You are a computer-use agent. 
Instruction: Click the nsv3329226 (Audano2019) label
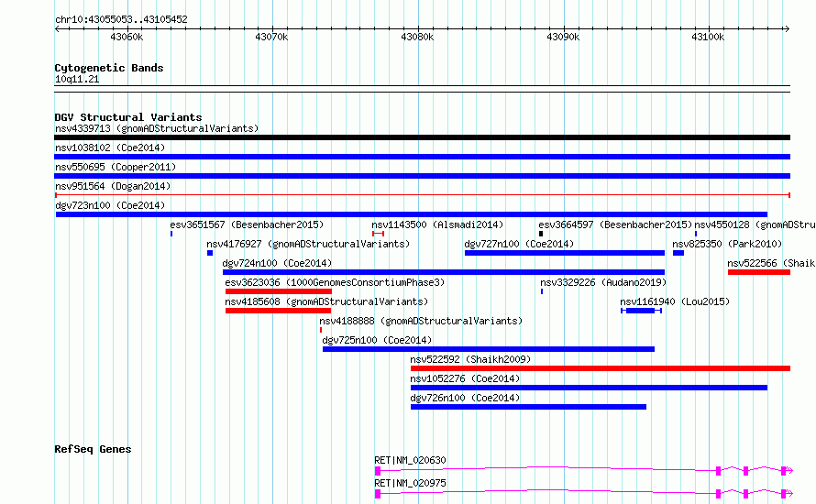tap(603, 282)
